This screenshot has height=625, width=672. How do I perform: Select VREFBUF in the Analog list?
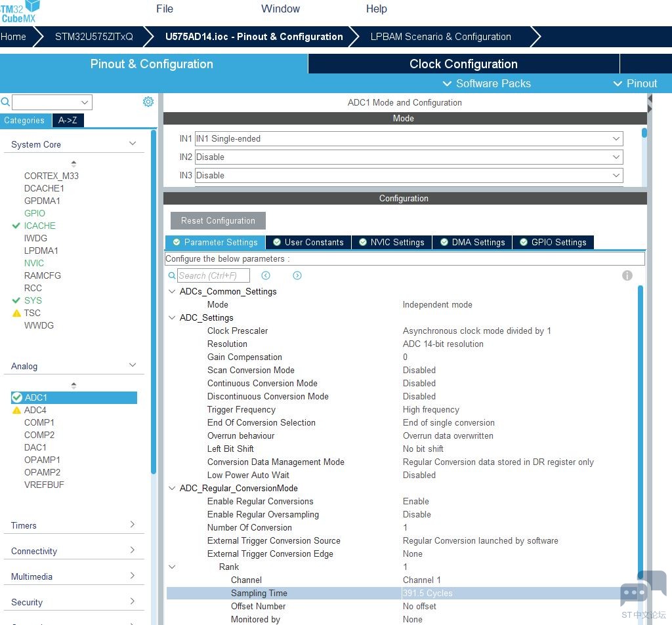44,485
